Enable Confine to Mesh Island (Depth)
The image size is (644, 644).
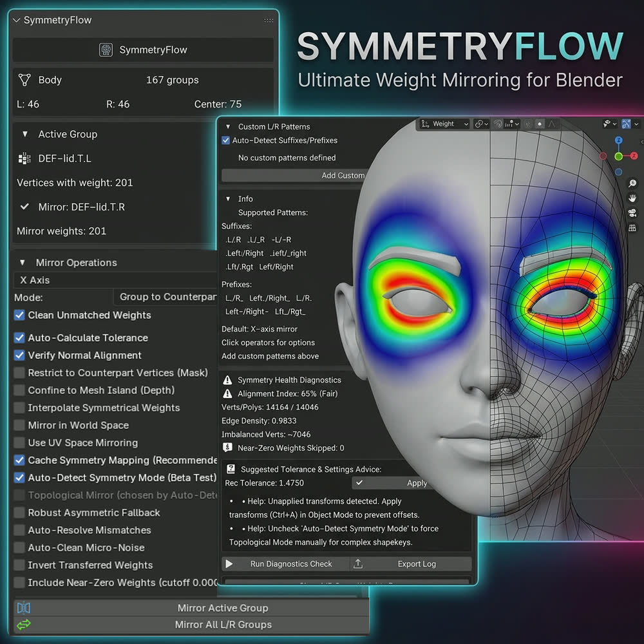pyautogui.click(x=19, y=390)
